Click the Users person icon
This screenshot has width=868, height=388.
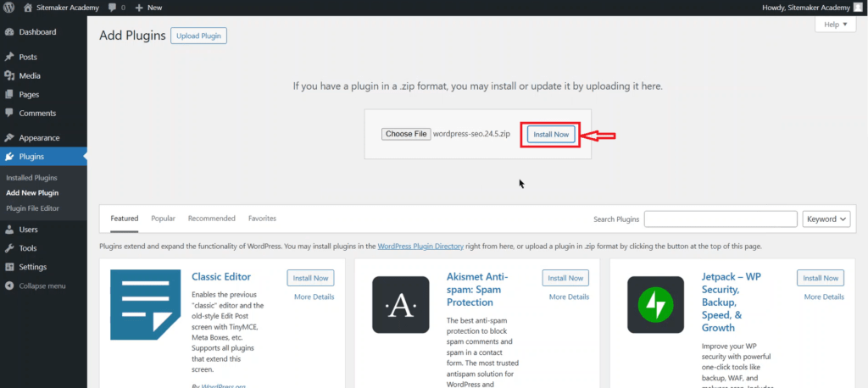click(x=8, y=229)
